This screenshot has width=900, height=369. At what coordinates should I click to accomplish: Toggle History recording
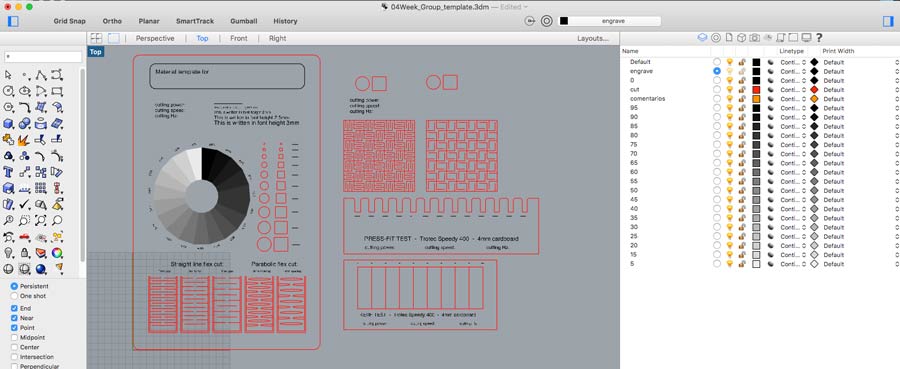click(x=285, y=21)
